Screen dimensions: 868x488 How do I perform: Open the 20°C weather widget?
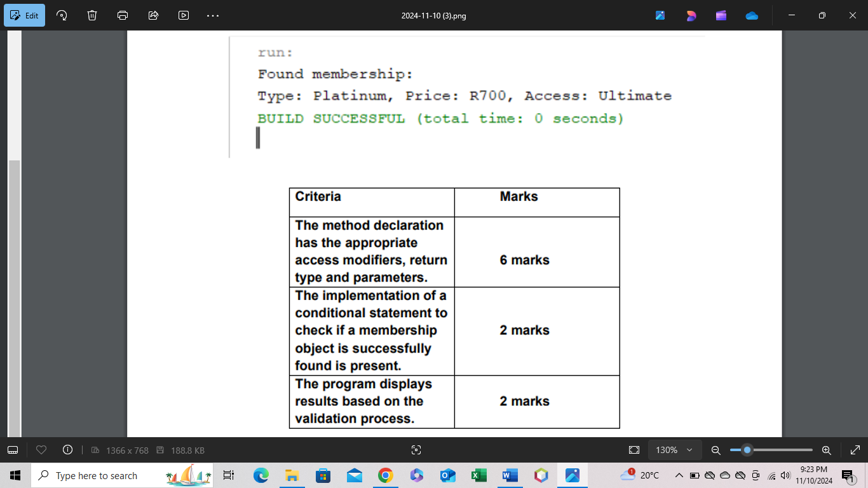(x=640, y=475)
